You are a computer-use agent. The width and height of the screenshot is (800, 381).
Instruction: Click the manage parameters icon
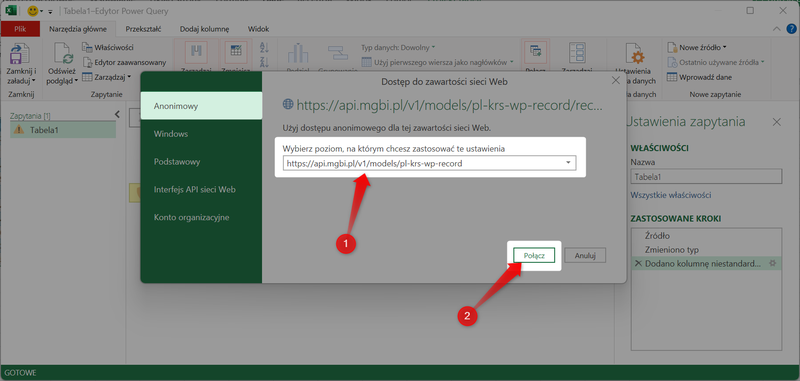tap(577, 53)
